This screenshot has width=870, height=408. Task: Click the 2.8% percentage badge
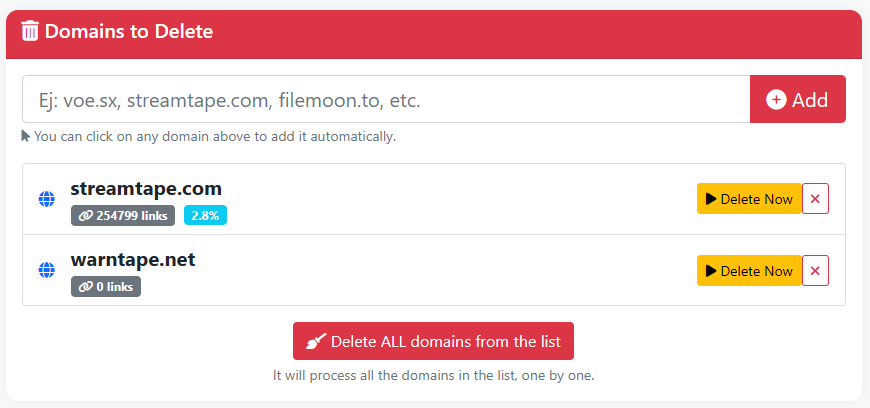coord(205,215)
